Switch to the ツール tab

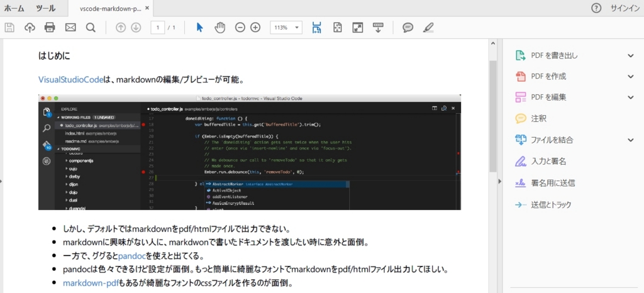click(x=45, y=8)
